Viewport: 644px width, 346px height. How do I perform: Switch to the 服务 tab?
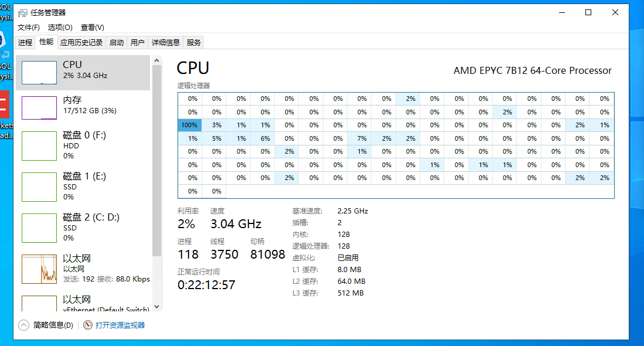tap(193, 43)
